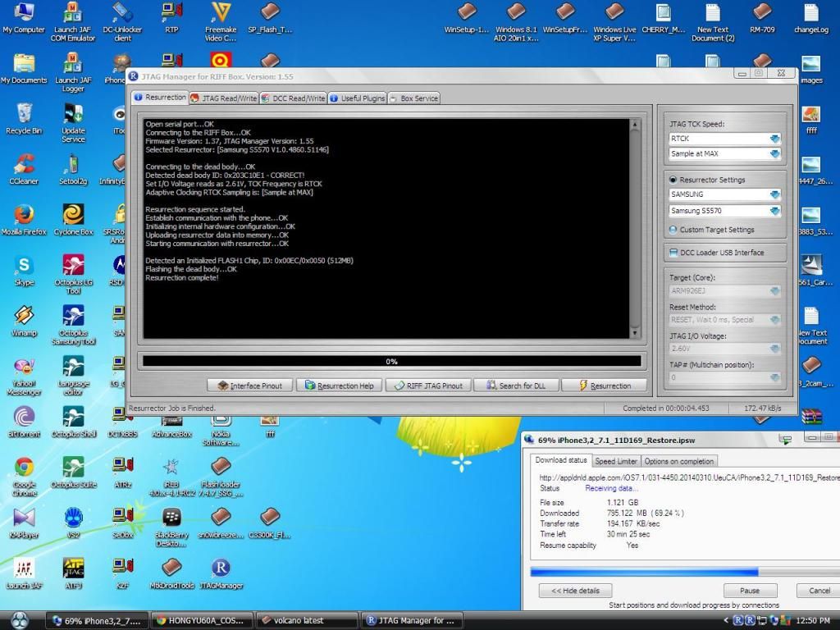Click the Windows Start orb

tap(20, 620)
